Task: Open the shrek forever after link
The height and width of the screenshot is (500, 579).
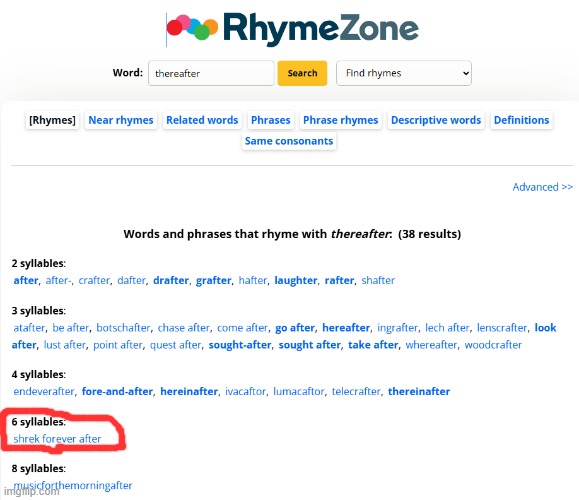Action: (x=57, y=439)
